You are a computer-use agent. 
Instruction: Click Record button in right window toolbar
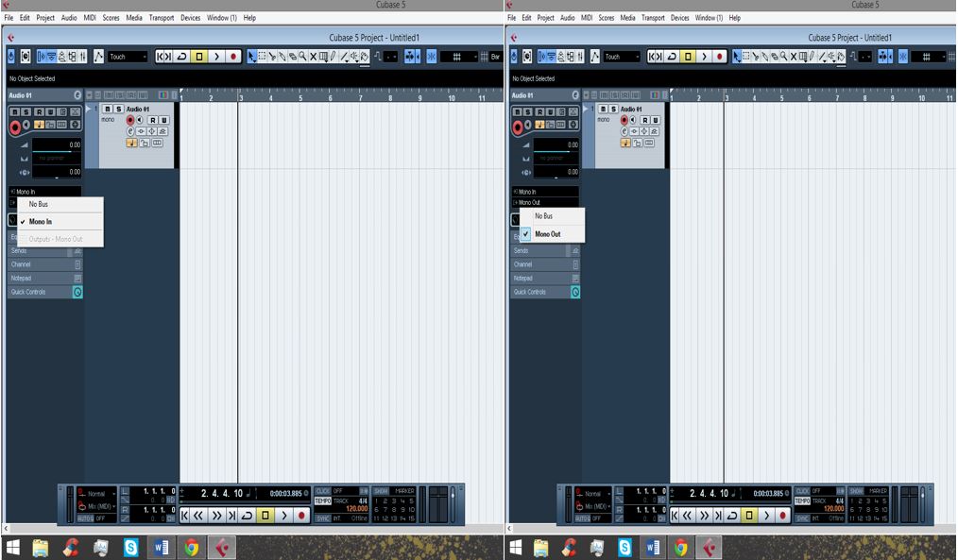pyautogui.click(x=719, y=56)
